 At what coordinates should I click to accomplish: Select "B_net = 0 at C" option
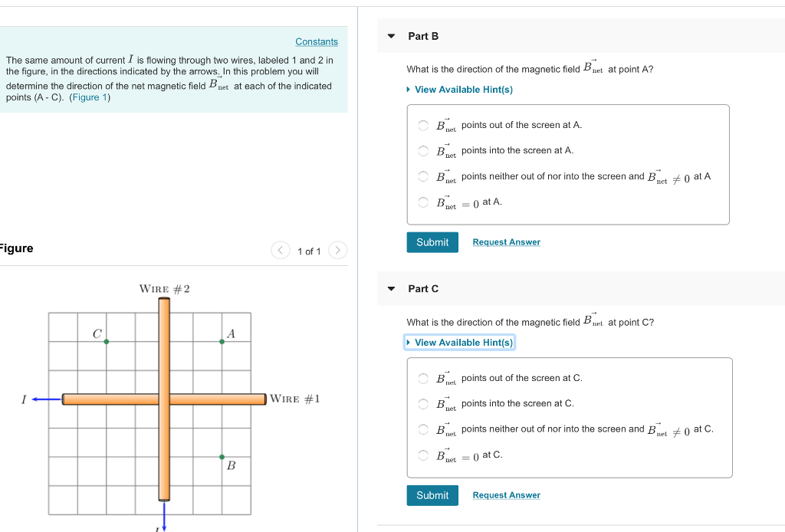coord(422,455)
